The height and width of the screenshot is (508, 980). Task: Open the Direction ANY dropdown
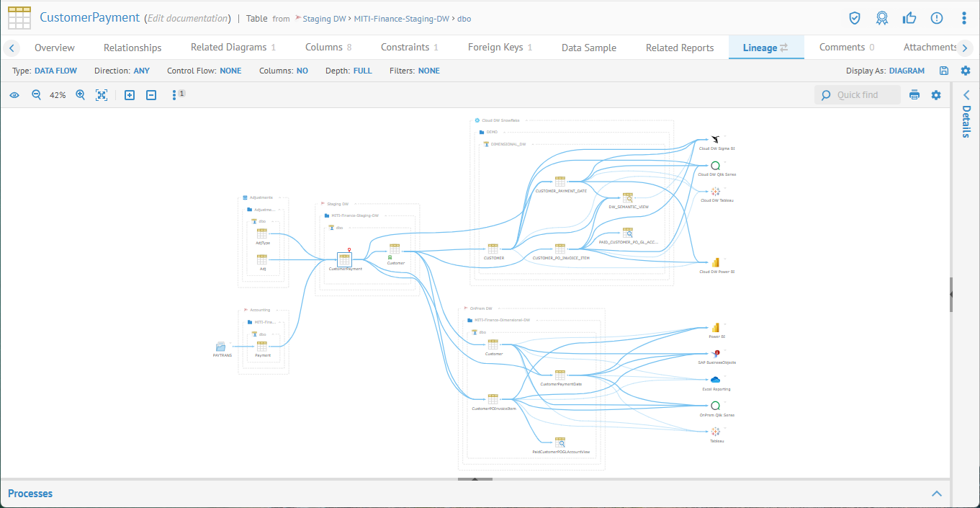pos(141,71)
